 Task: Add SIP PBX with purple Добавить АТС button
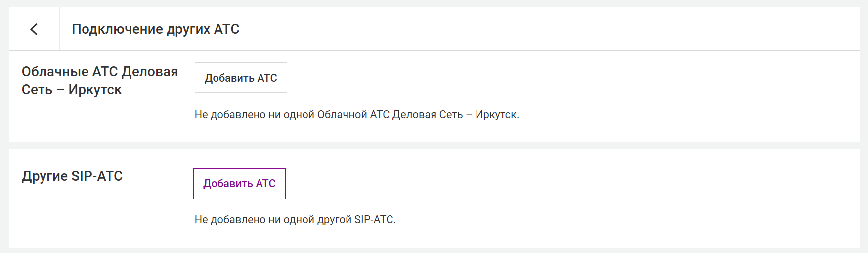[239, 183]
